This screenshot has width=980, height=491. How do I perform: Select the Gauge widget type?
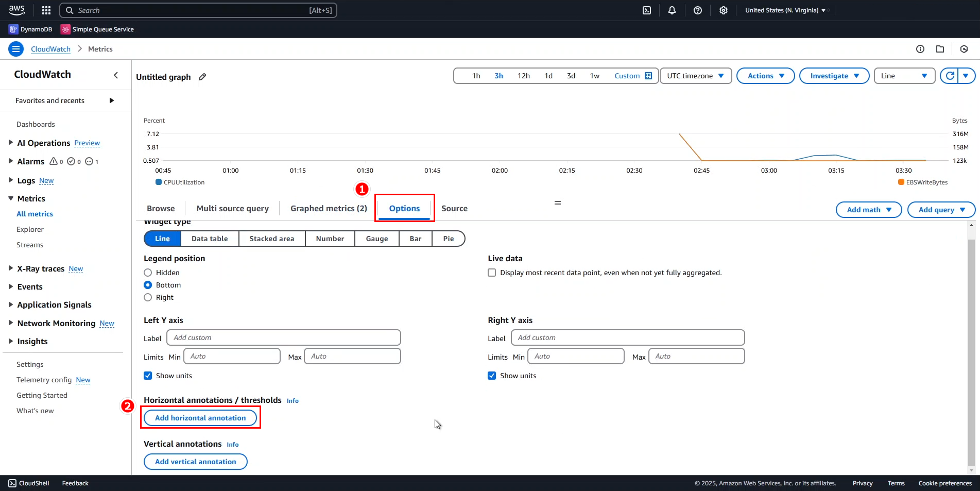click(376, 238)
